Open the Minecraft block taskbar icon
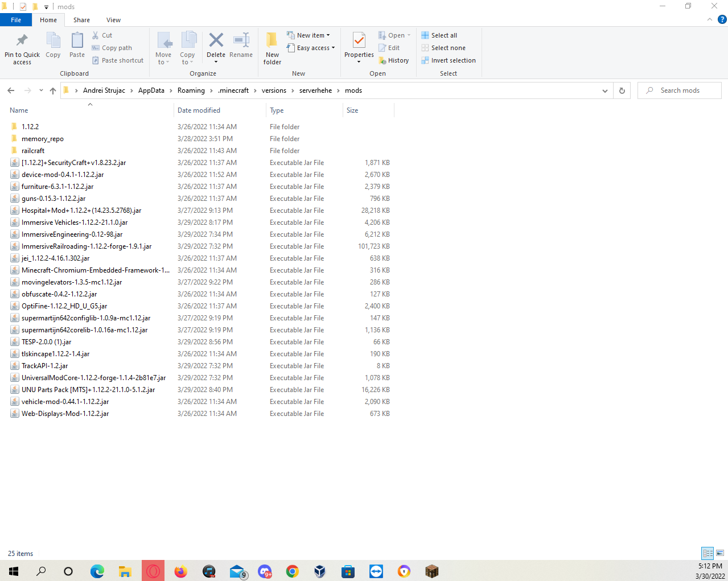This screenshot has width=728, height=581. pyautogui.click(x=432, y=571)
